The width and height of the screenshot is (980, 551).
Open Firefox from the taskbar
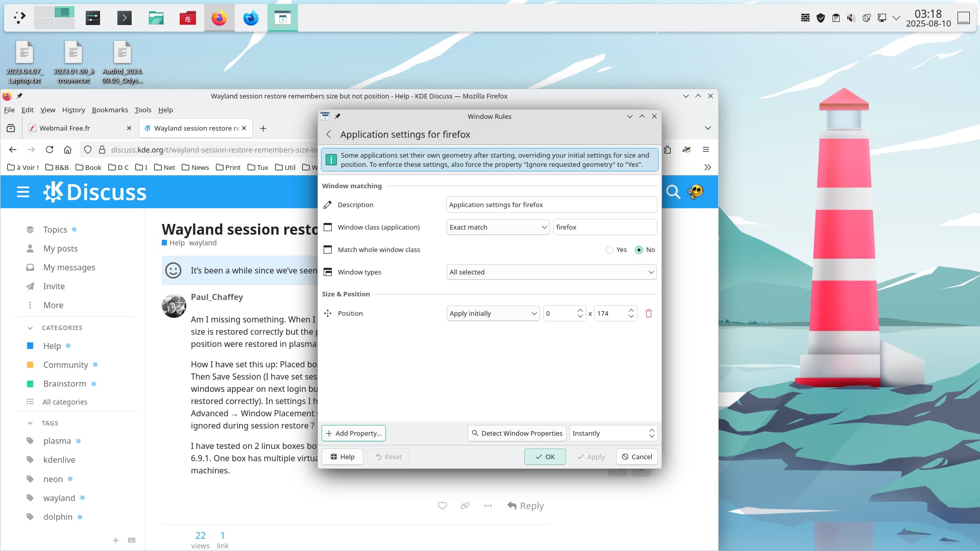[219, 18]
